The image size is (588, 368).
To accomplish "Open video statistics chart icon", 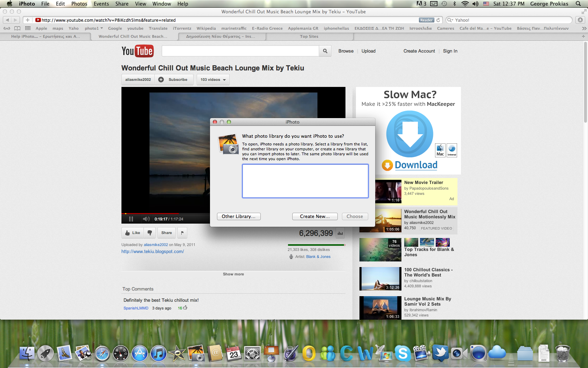I will point(340,233).
